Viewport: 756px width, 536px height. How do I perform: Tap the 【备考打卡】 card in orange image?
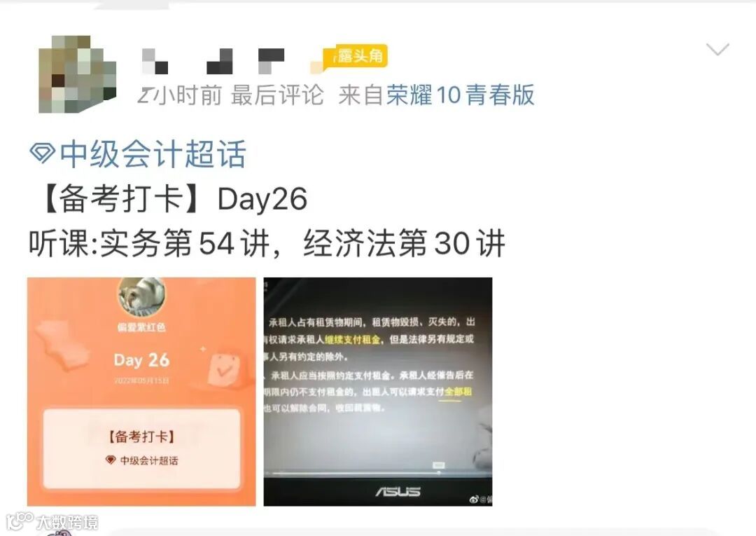coord(141,448)
